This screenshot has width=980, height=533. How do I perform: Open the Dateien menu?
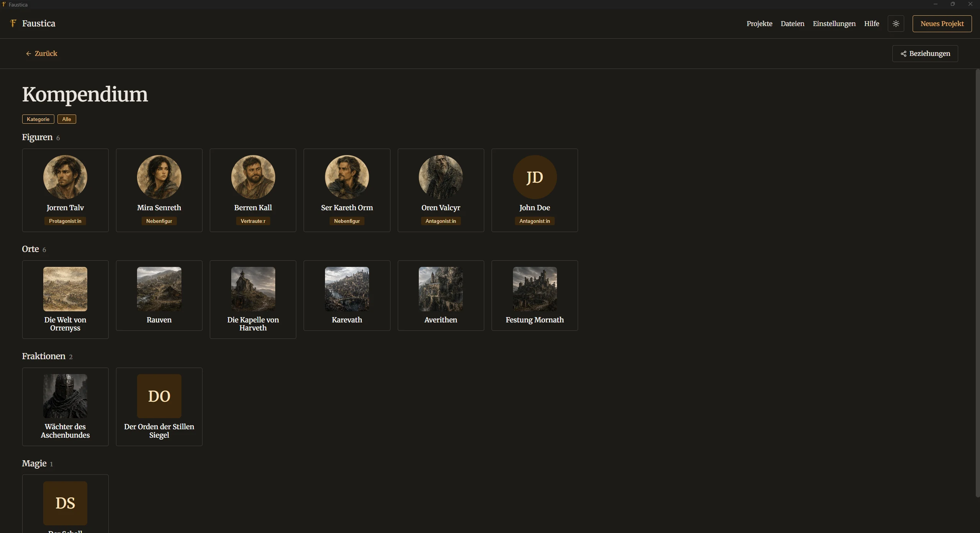pos(792,24)
